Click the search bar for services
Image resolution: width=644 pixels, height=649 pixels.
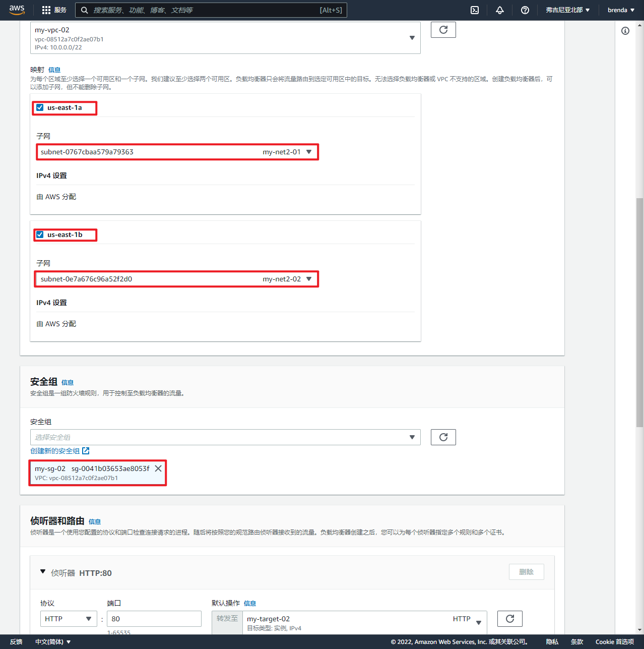pos(211,10)
